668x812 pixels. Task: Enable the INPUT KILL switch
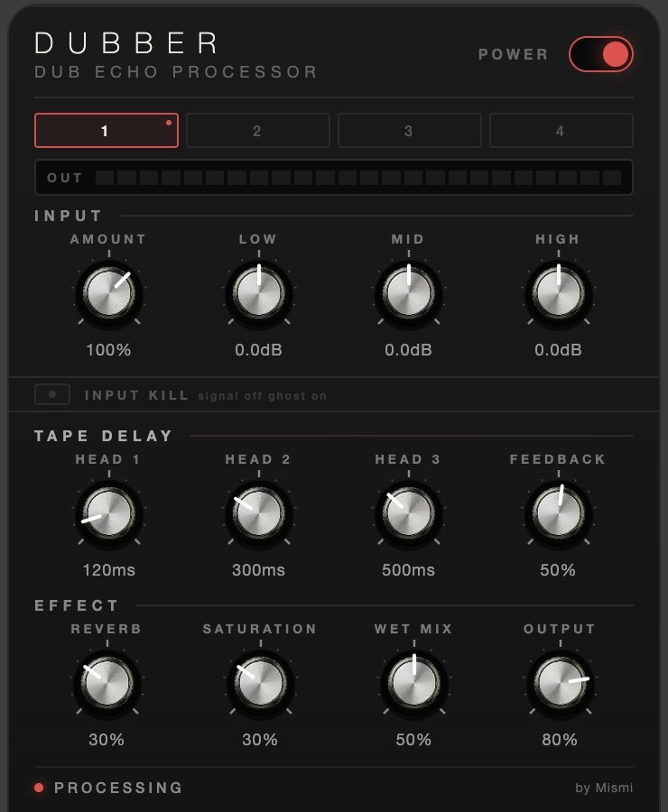pyautogui.click(x=52, y=394)
